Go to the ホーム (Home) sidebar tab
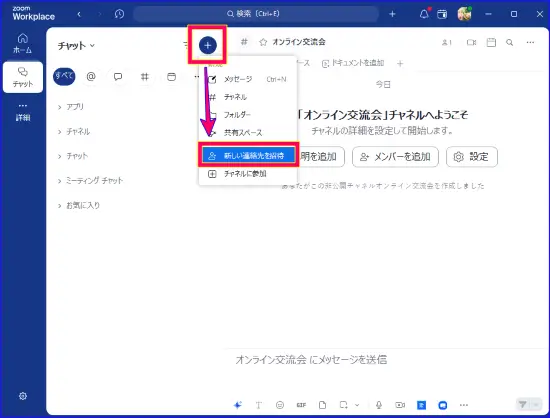 [23, 43]
